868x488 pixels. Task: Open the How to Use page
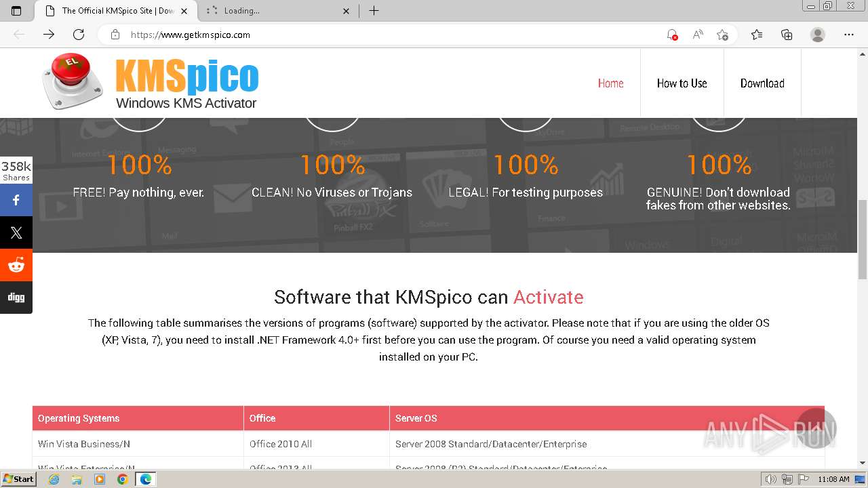[682, 83]
